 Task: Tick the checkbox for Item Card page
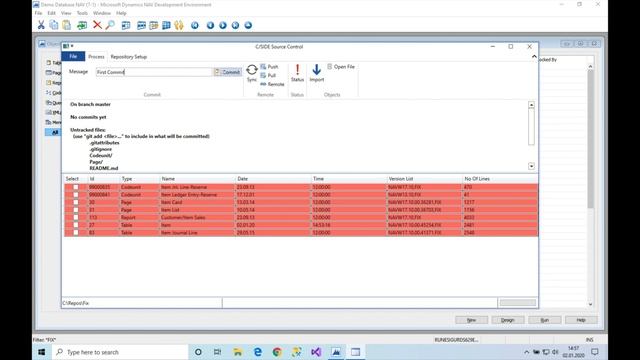click(76, 202)
